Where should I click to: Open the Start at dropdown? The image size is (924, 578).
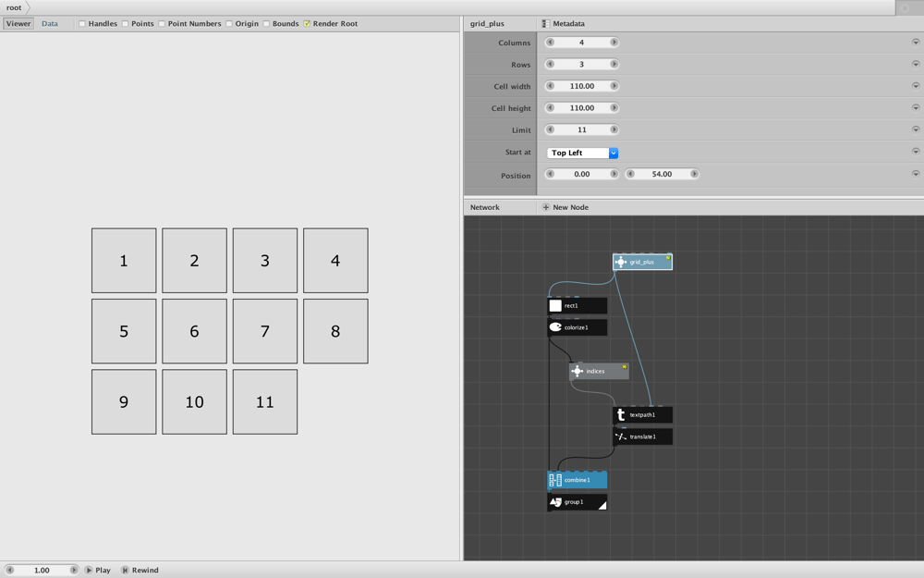[x=582, y=153]
